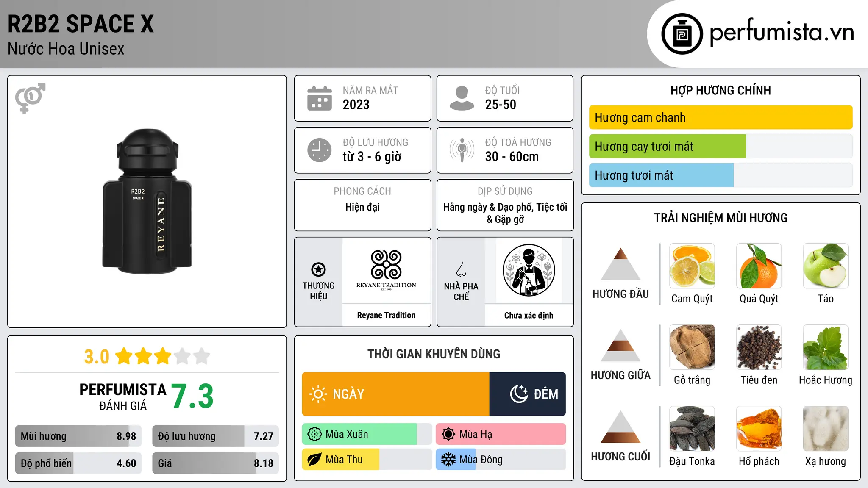
Task: Click the last gray rating star
Action: 202,356
